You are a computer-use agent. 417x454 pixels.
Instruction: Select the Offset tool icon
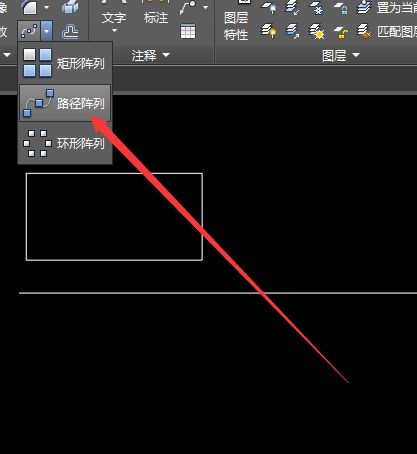[x=70, y=32]
